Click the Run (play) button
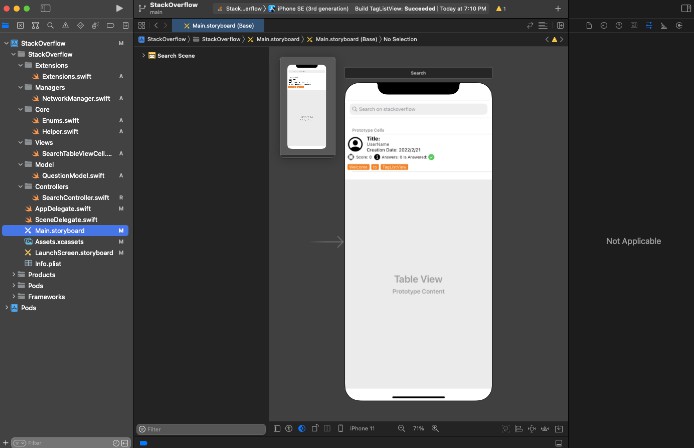 pyautogui.click(x=120, y=8)
